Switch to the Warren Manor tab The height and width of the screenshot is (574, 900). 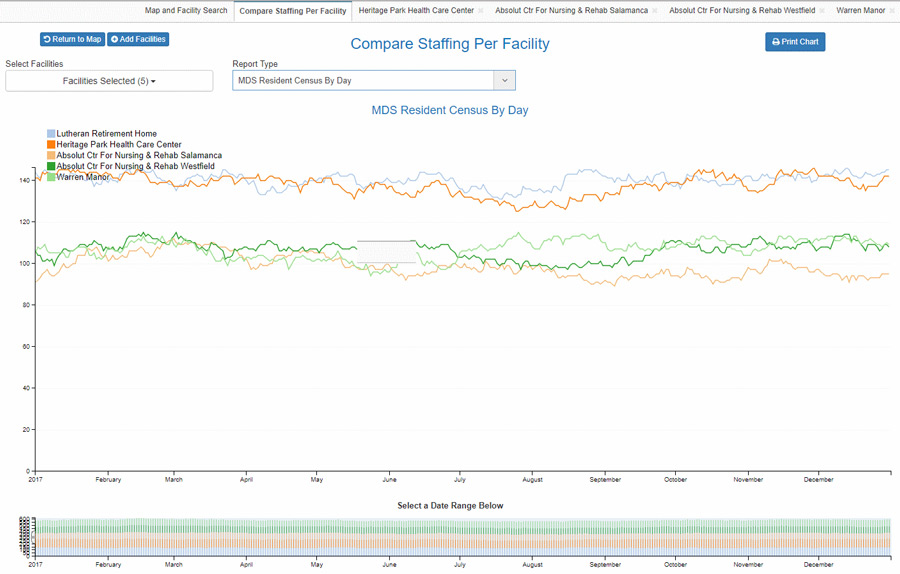[860, 10]
